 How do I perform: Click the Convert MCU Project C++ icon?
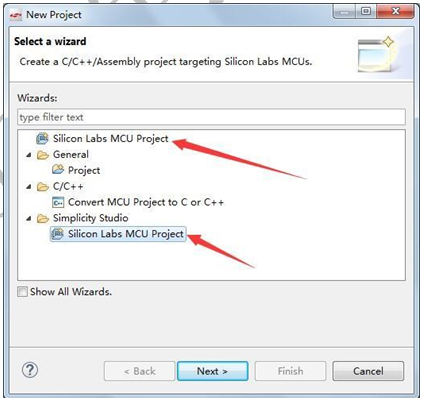(x=58, y=202)
